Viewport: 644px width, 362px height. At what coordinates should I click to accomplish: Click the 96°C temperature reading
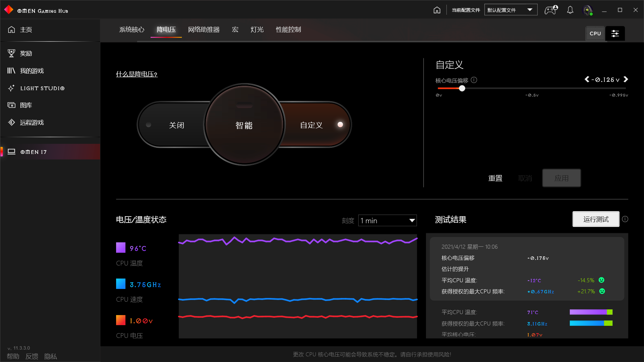[x=138, y=248]
